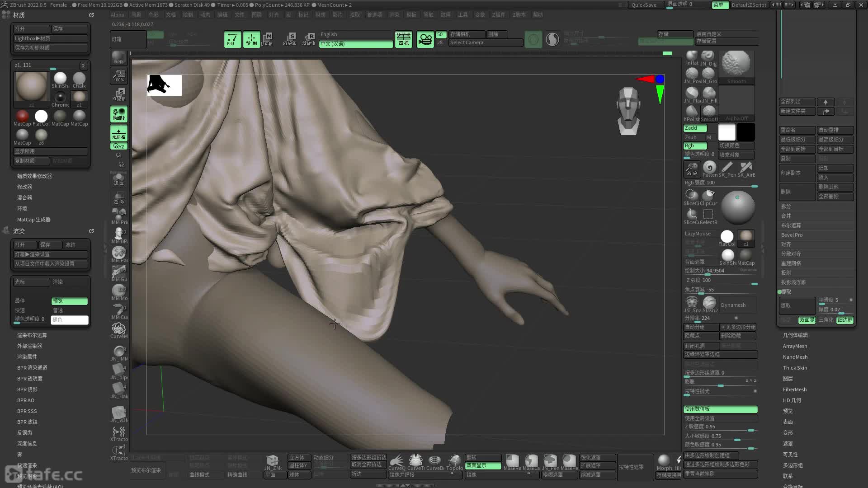
Task: Select the Rotate axis (R) tool
Action: [x=309, y=39]
